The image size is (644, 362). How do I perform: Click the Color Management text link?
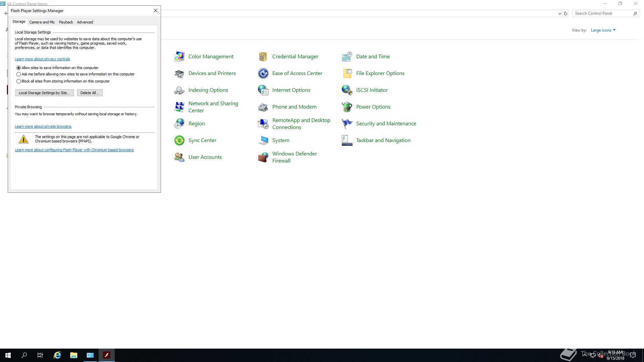pyautogui.click(x=211, y=57)
